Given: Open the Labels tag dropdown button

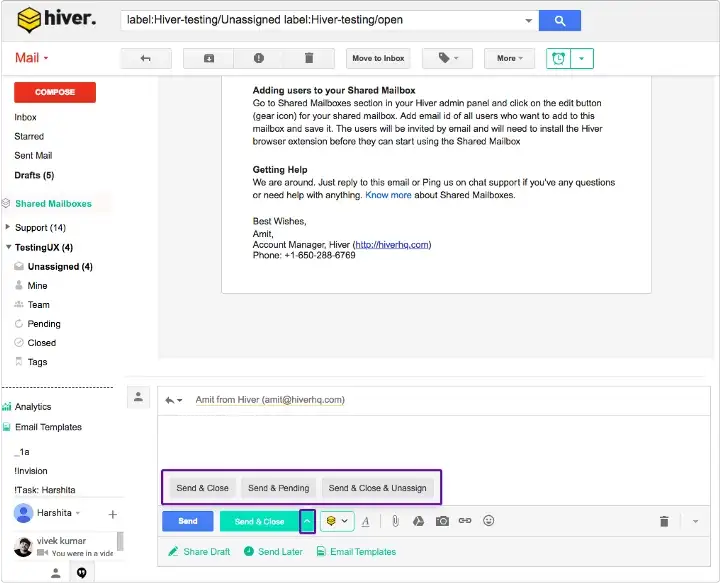Looking at the screenshot, I should (x=447, y=58).
